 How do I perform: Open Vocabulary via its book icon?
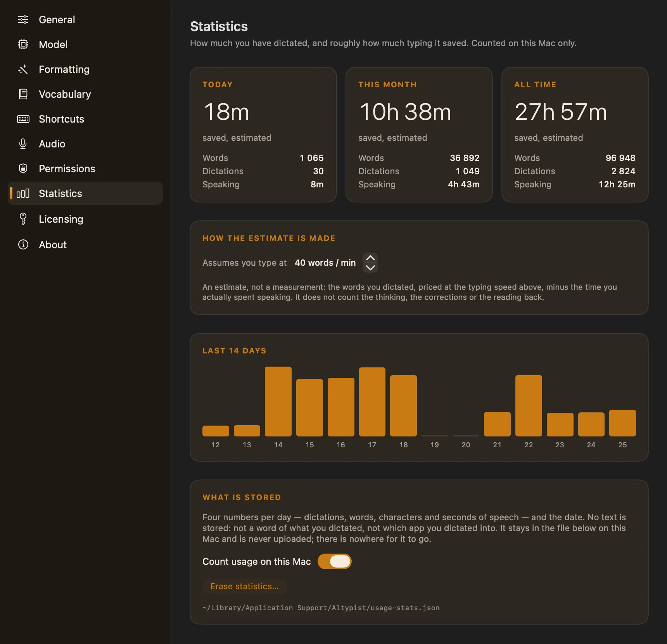[x=23, y=94]
